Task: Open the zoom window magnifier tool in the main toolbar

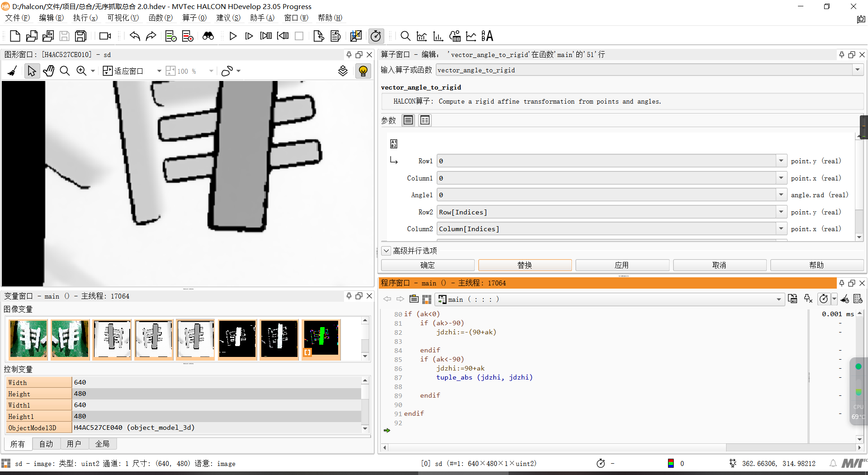Action: pos(406,36)
